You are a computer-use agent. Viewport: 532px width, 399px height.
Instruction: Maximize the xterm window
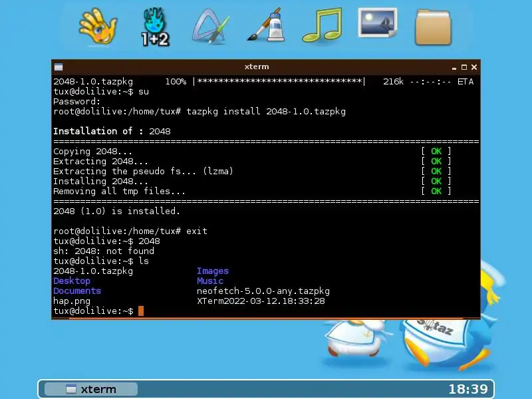464,67
